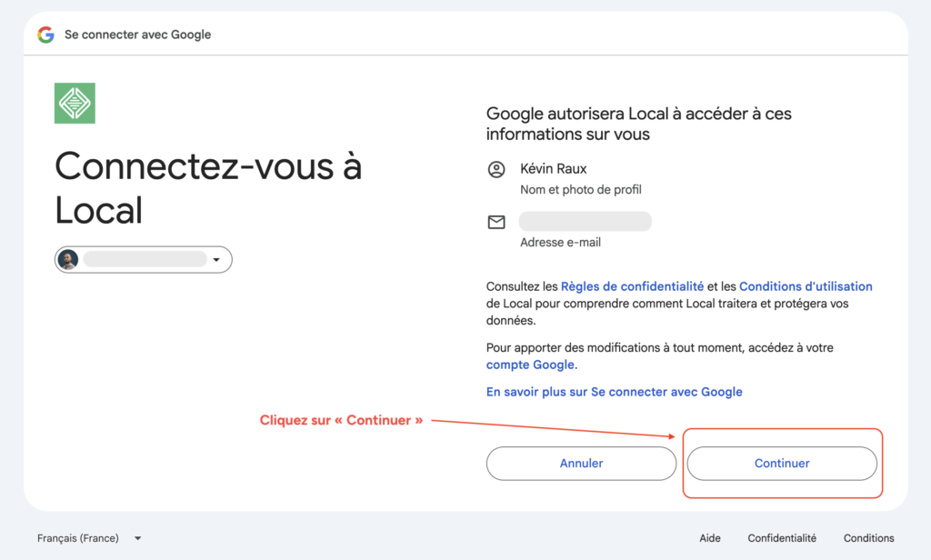This screenshot has height=560, width=931.
Task: Click the 'Adresse e-mail' label
Action: 560,243
